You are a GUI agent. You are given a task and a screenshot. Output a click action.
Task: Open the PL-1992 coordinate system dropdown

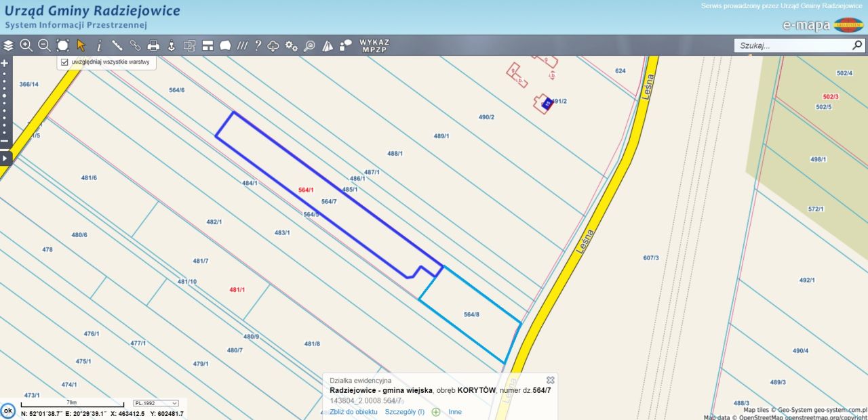pos(156,403)
